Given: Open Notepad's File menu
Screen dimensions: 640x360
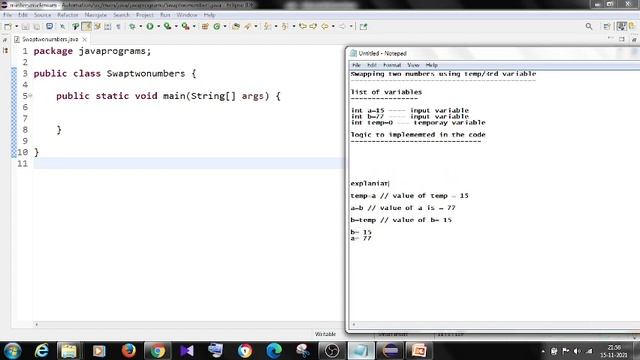Looking at the screenshot, I should point(356,65).
